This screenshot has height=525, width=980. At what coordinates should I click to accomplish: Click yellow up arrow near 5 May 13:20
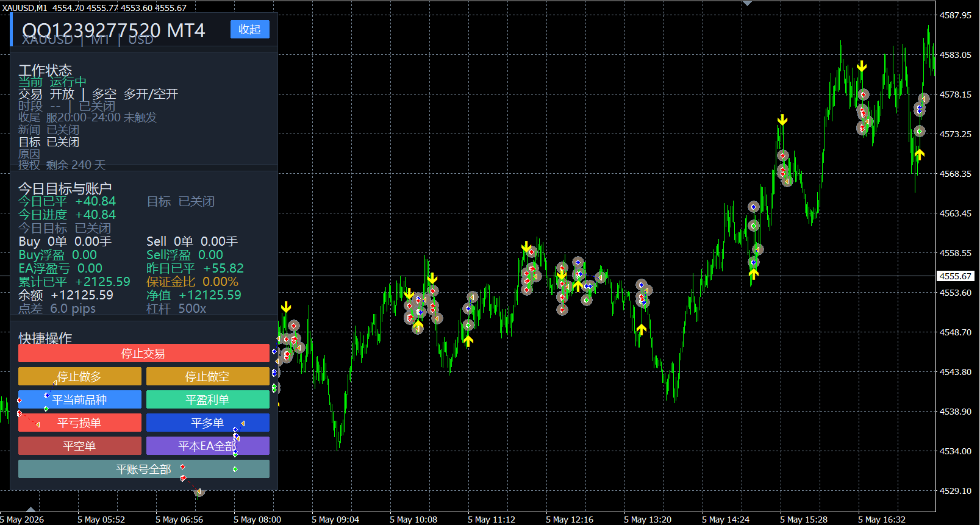pos(641,329)
